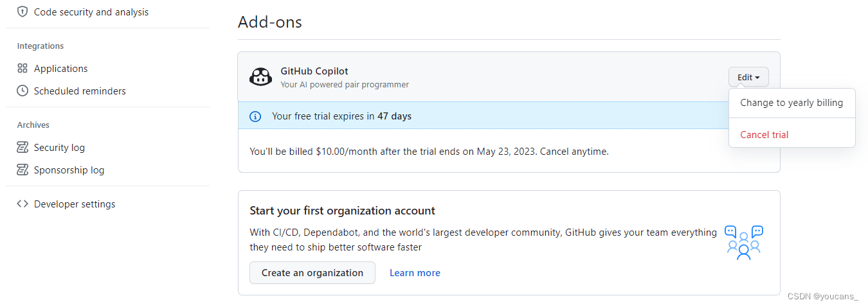Click 'Start your first organization account' heading

point(342,211)
